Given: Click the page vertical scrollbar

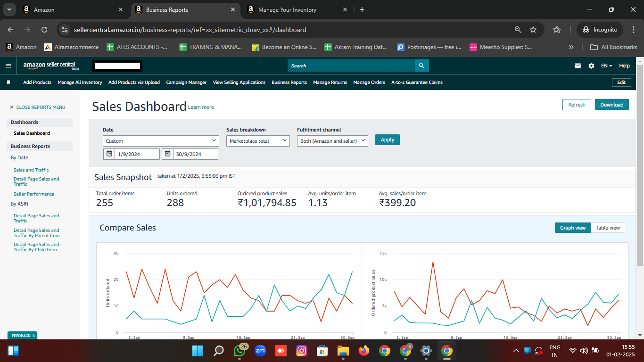Looking at the screenshot, I should (x=640, y=165).
